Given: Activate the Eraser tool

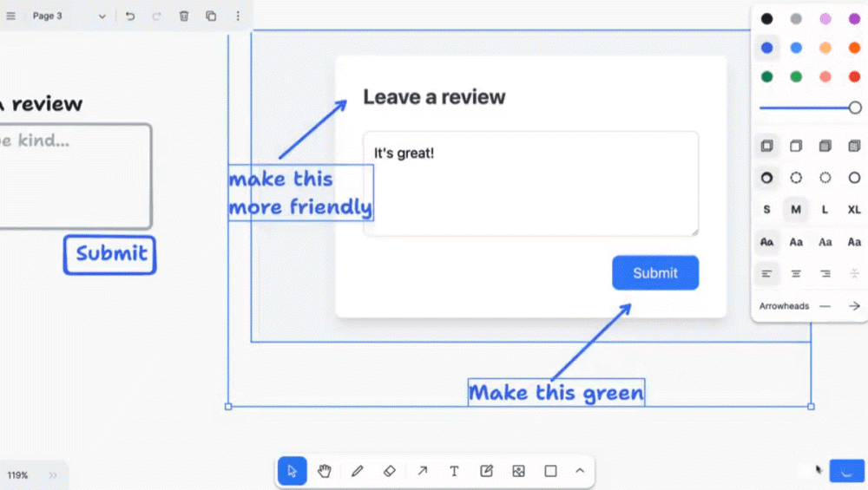Looking at the screenshot, I should coord(389,471).
